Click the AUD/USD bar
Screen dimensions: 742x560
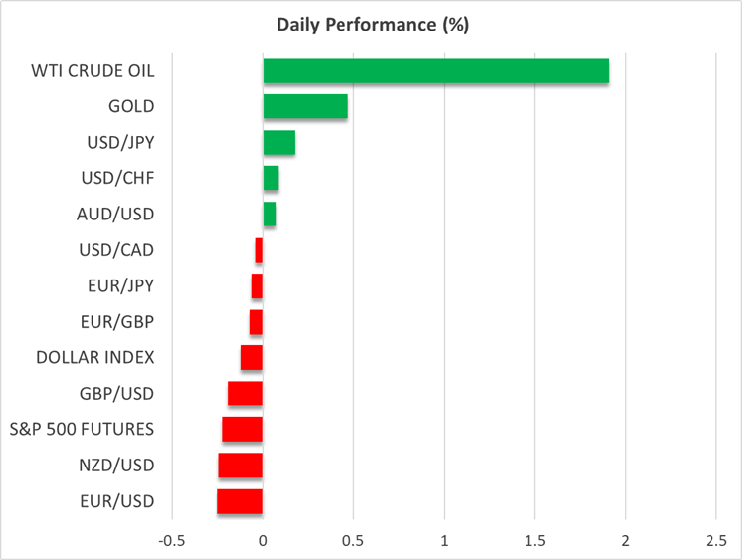[270, 214]
